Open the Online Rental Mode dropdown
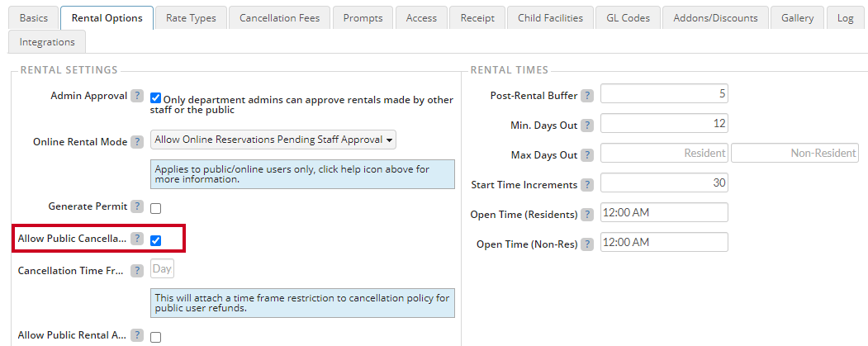This screenshot has width=868, height=346. click(273, 140)
